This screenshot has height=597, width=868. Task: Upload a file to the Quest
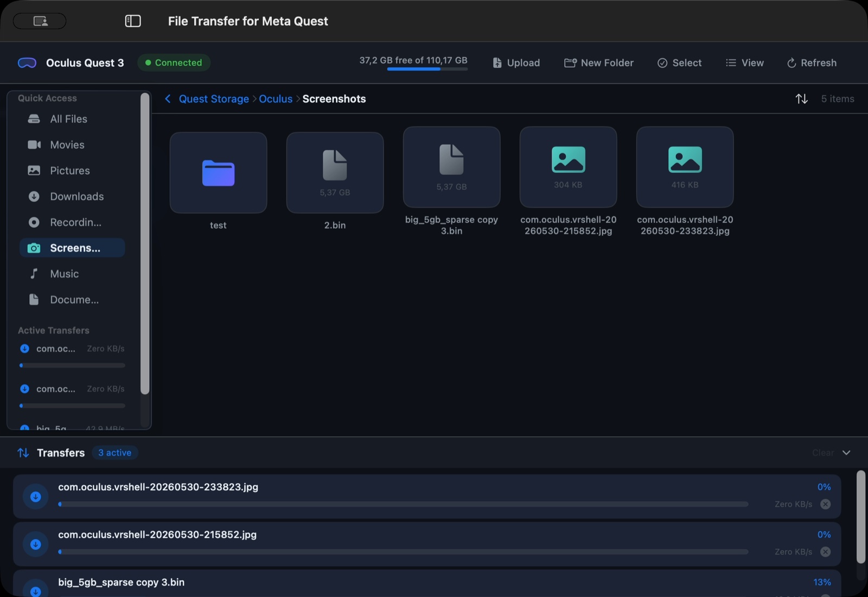(x=516, y=63)
